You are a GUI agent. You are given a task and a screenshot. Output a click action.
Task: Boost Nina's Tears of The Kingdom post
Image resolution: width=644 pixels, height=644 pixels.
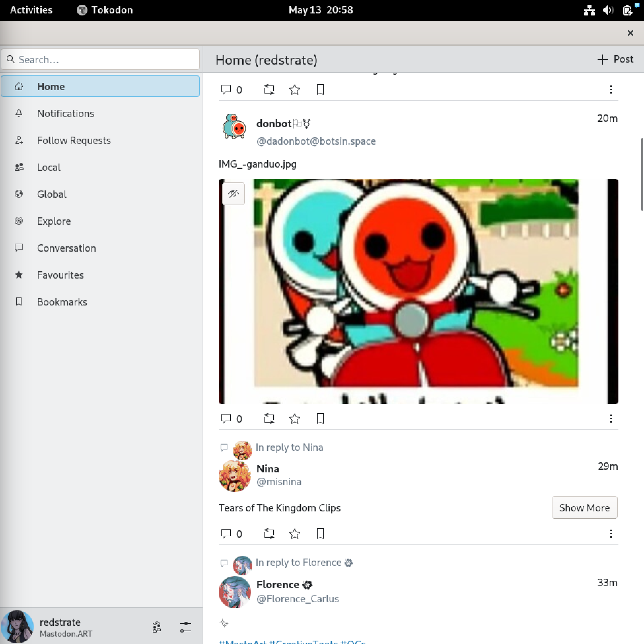(x=269, y=534)
